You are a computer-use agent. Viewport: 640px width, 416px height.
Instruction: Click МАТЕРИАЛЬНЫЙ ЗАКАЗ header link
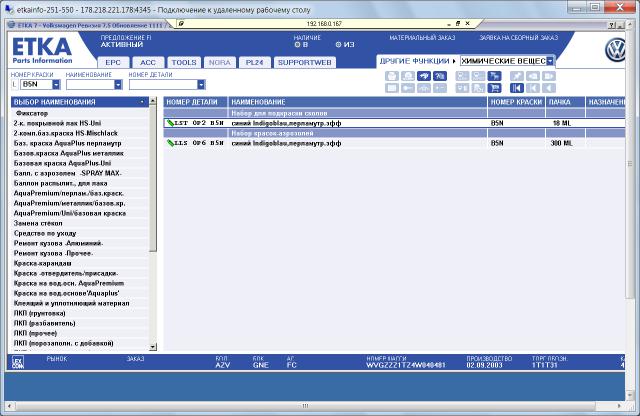[422, 38]
